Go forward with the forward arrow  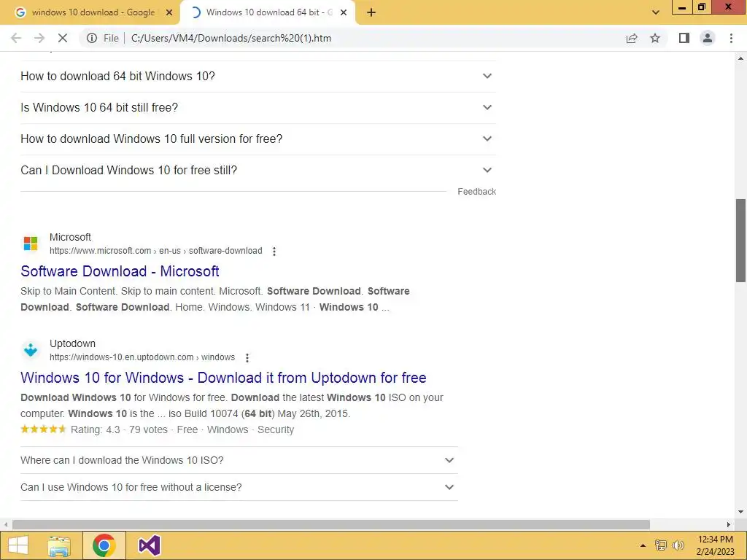click(39, 38)
